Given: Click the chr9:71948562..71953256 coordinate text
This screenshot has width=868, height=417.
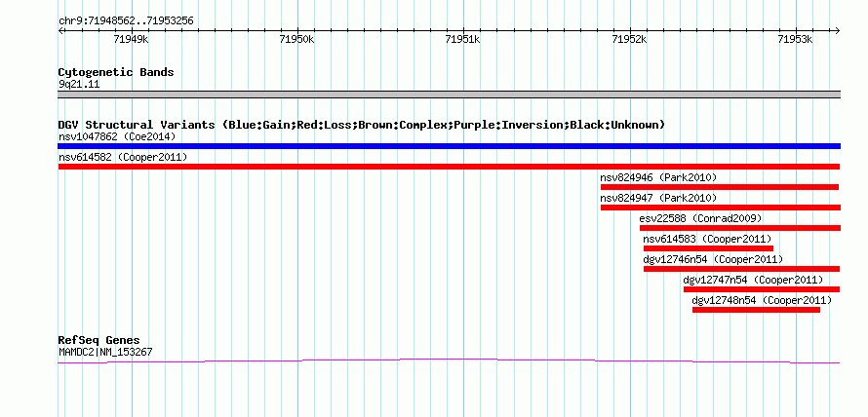Looking at the screenshot, I should click(x=126, y=21).
